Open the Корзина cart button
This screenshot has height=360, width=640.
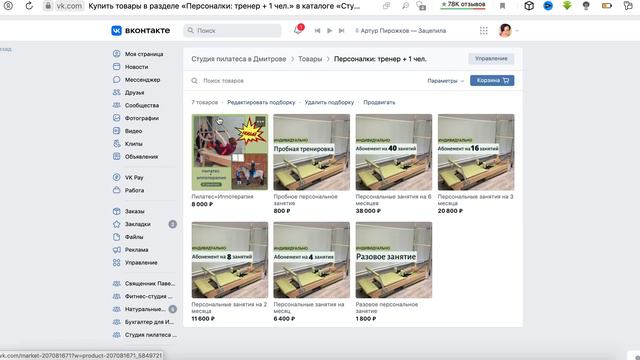pos(492,80)
